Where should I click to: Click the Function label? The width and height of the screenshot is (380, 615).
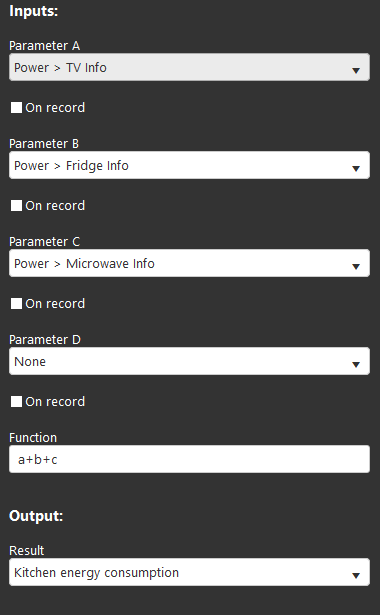pyautogui.click(x=33, y=437)
